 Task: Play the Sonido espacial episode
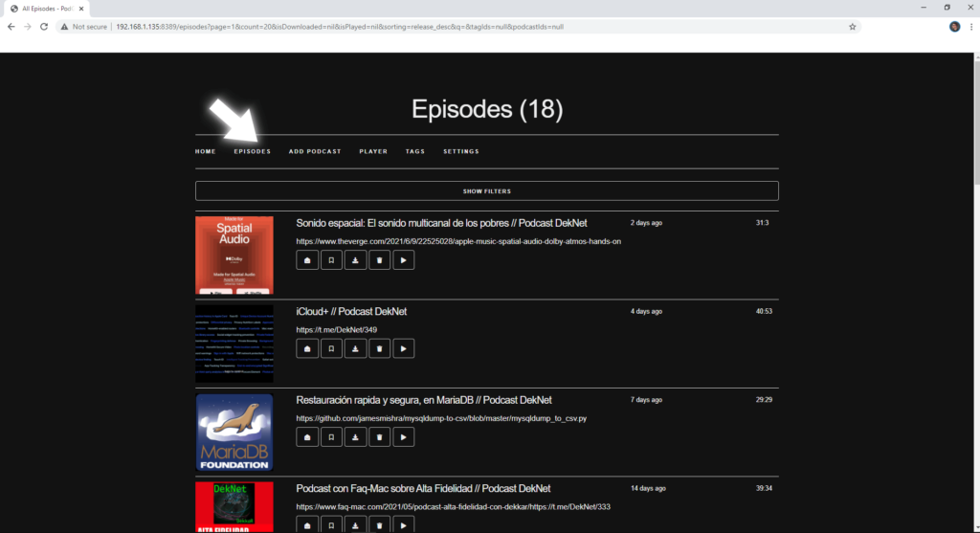[x=404, y=260]
